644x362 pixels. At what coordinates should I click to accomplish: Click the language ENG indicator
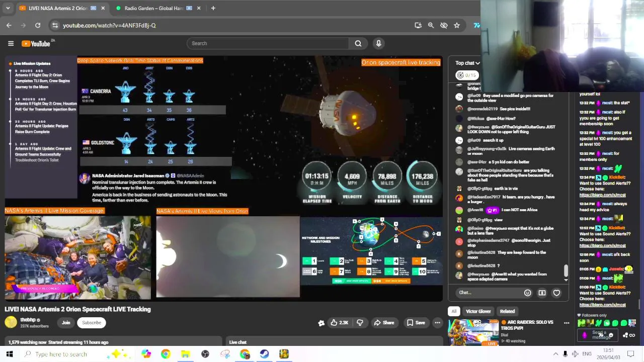587,354
